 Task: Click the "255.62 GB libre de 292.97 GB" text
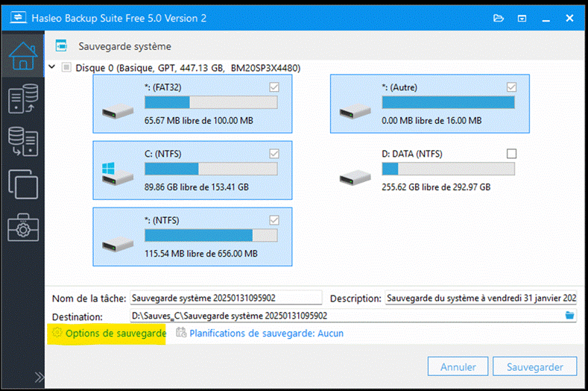[x=436, y=187]
